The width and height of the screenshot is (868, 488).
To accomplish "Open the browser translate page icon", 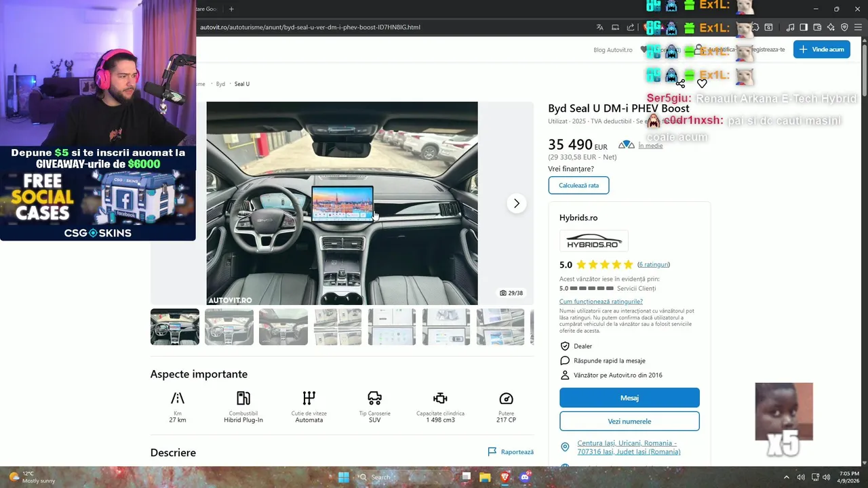I will tap(600, 27).
